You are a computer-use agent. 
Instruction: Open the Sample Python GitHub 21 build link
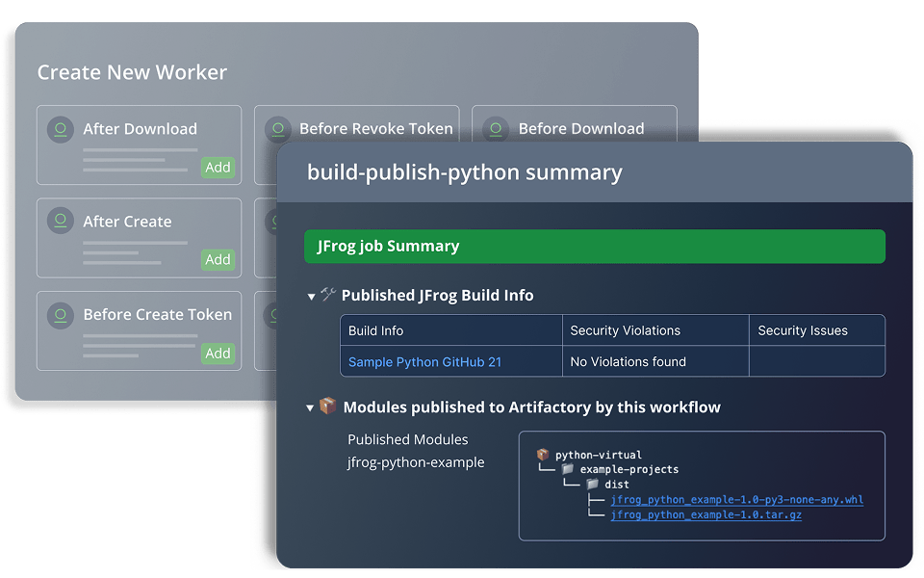pyautogui.click(x=424, y=362)
